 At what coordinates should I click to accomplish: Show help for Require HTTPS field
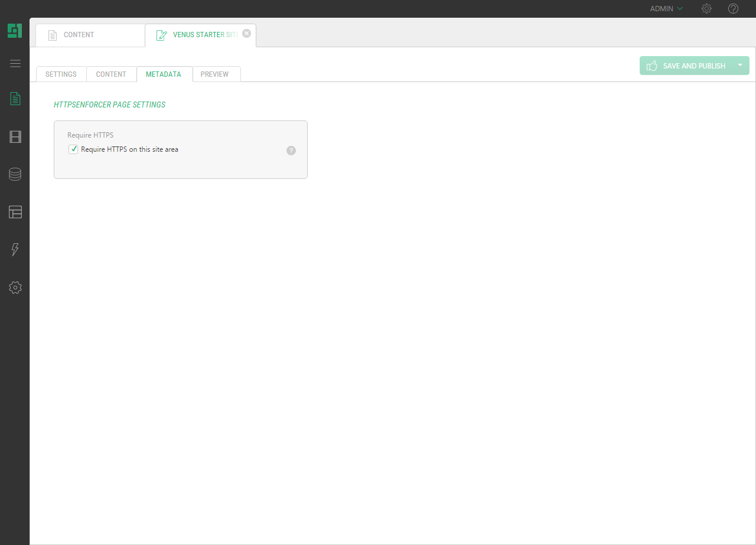point(291,151)
